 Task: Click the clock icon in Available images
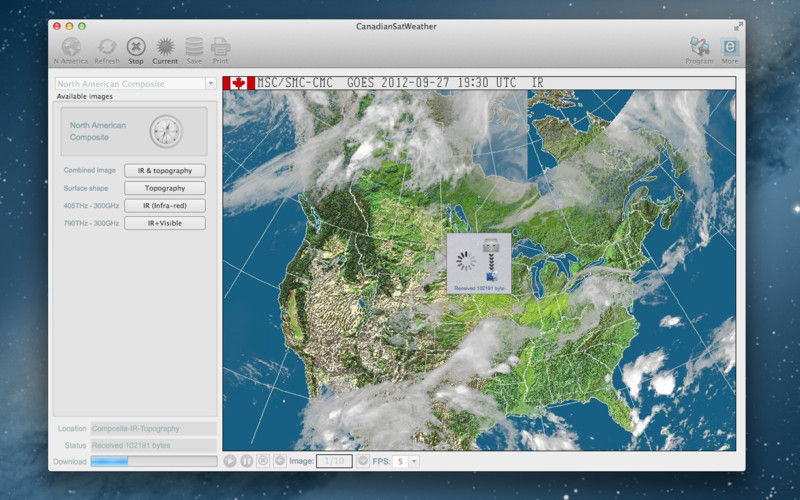pyautogui.click(x=166, y=132)
